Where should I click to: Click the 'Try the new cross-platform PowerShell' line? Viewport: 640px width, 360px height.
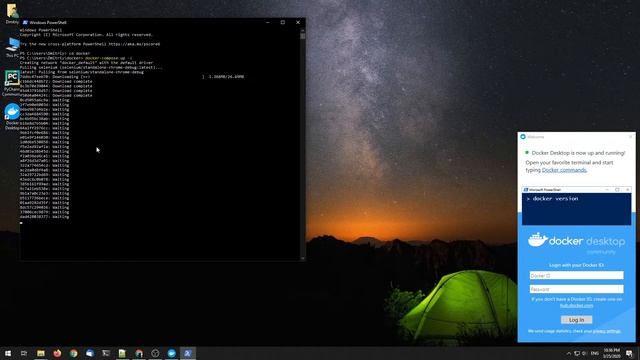point(90,44)
